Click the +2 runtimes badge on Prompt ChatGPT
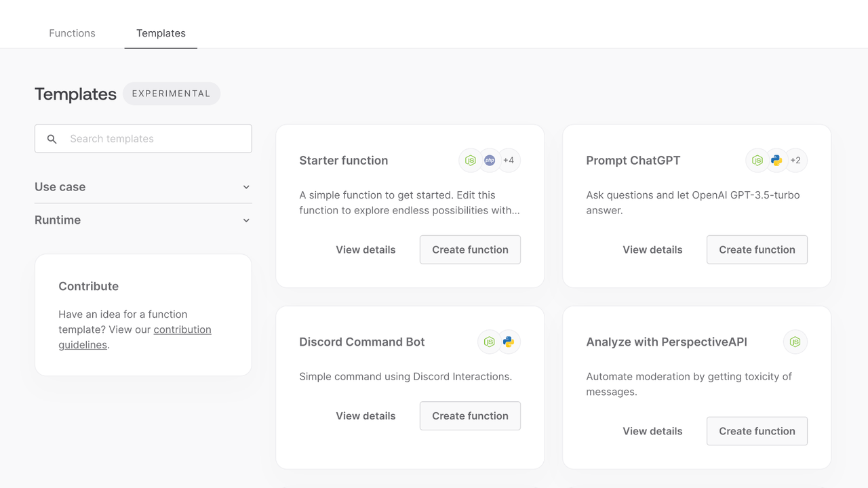 tap(795, 161)
